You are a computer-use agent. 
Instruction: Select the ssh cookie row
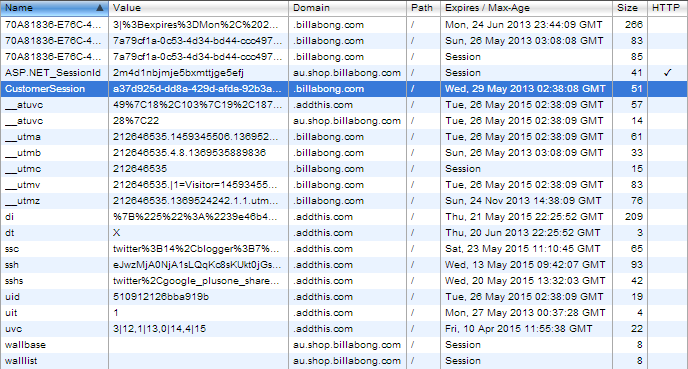tap(344, 265)
